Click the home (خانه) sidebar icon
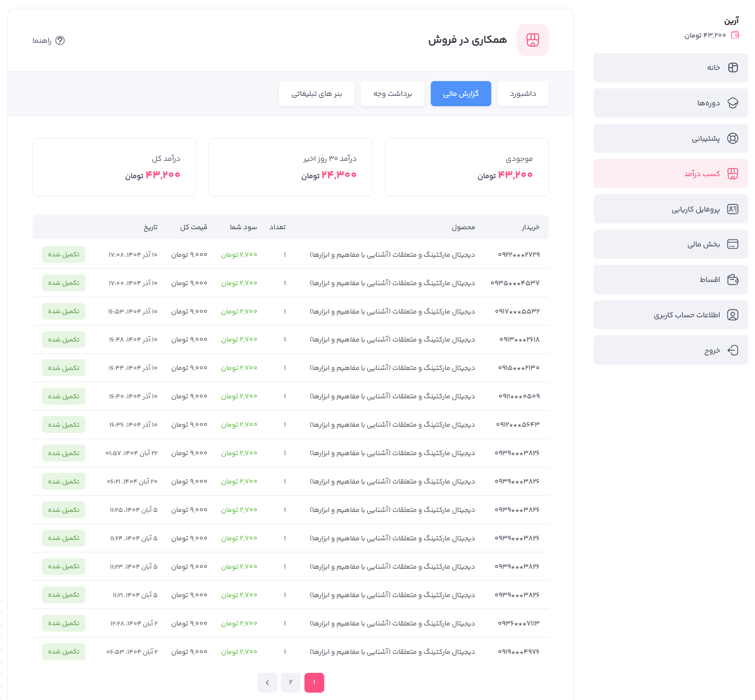 [x=733, y=67]
